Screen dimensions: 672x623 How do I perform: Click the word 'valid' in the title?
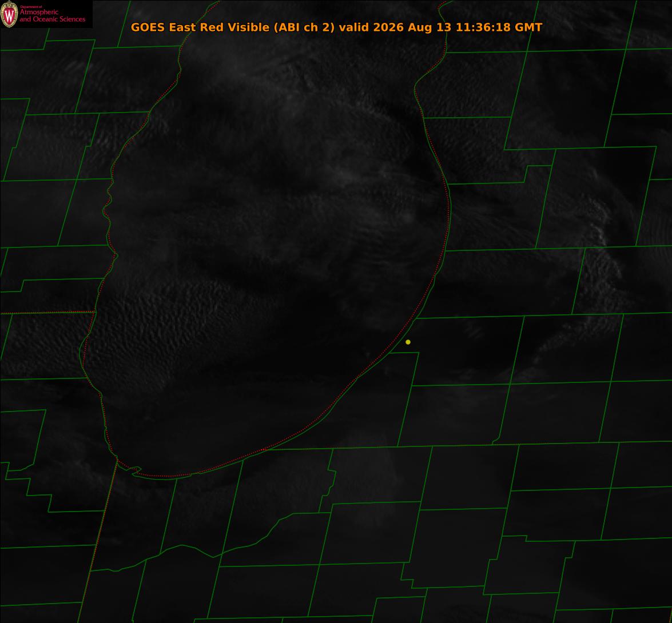(354, 27)
